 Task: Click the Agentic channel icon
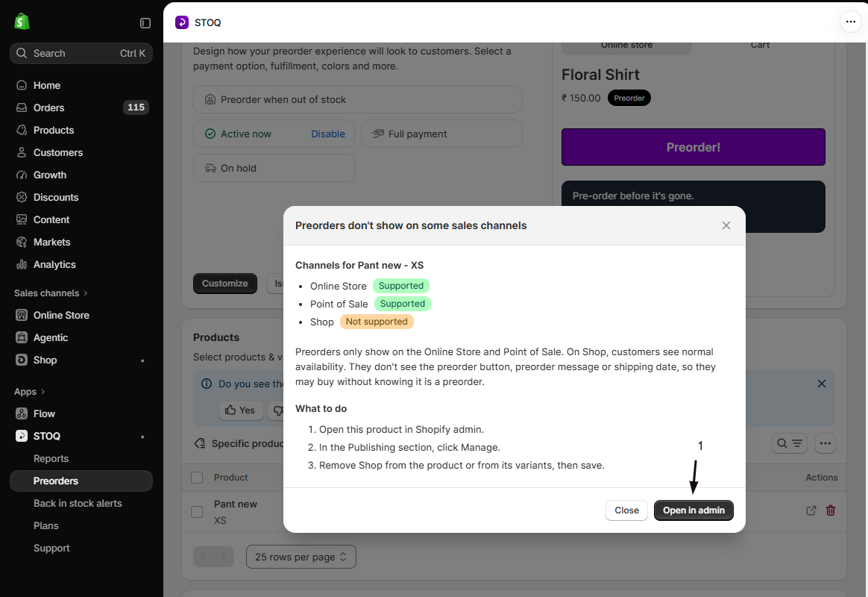click(22, 338)
